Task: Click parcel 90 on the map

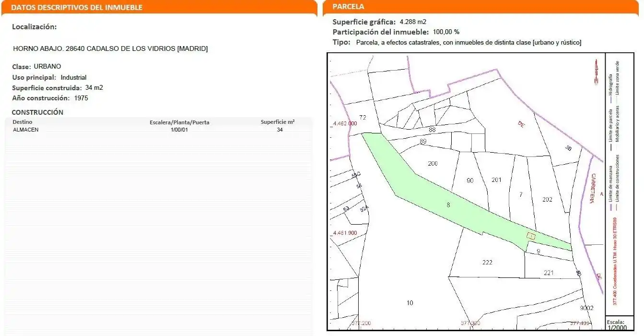Action: click(x=470, y=180)
